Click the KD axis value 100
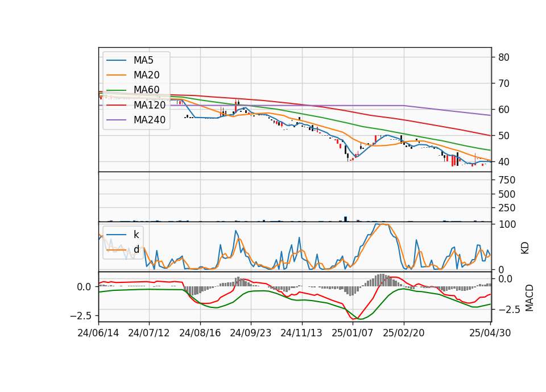This screenshot has height=392, width=546. 507,224
